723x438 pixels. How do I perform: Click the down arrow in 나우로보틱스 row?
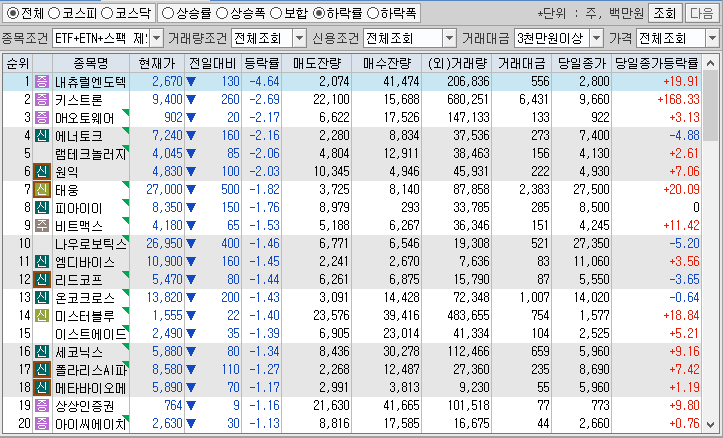[x=191, y=244]
